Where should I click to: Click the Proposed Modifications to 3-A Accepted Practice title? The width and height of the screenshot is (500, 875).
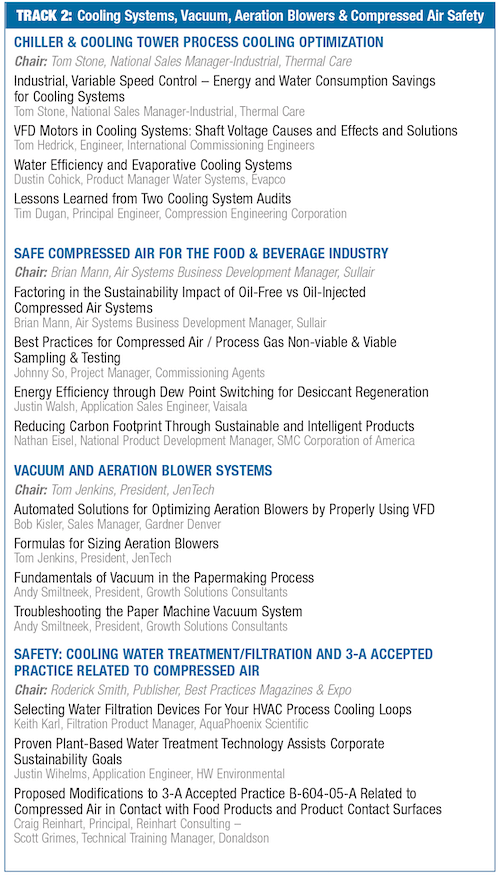pos(228,801)
